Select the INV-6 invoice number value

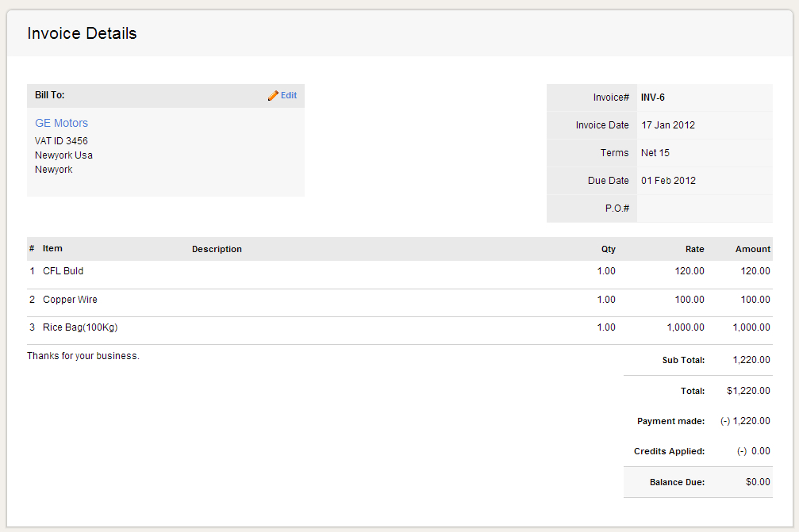[652, 98]
